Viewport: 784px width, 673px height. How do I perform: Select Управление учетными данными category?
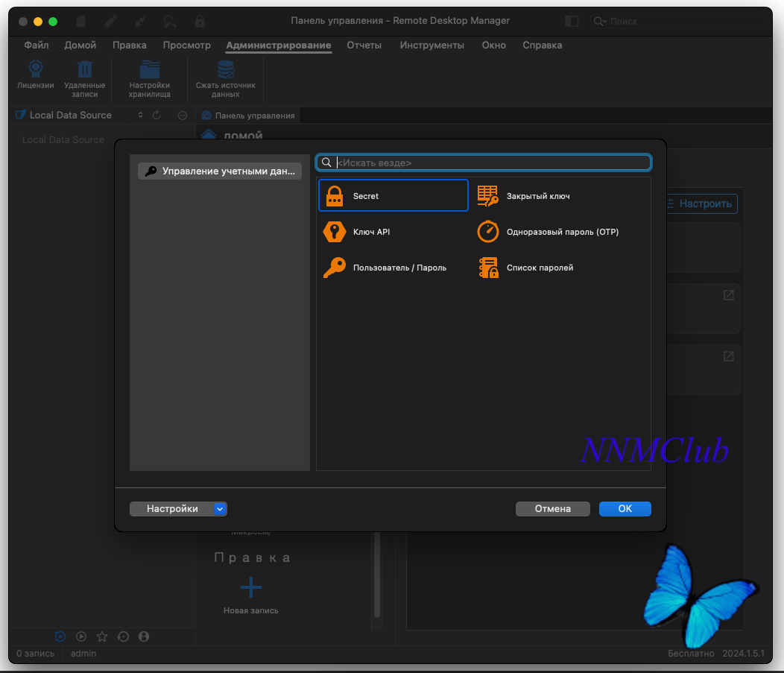pos(220,171)
